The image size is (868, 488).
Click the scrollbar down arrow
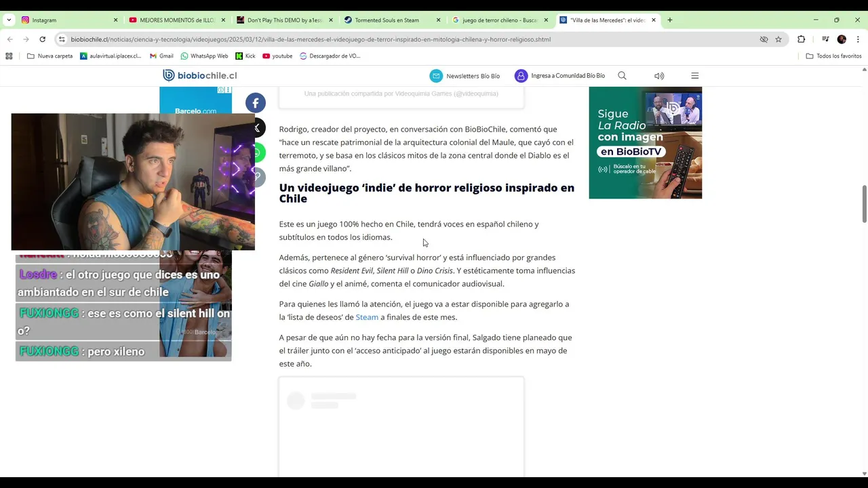(x=864, y=473)
